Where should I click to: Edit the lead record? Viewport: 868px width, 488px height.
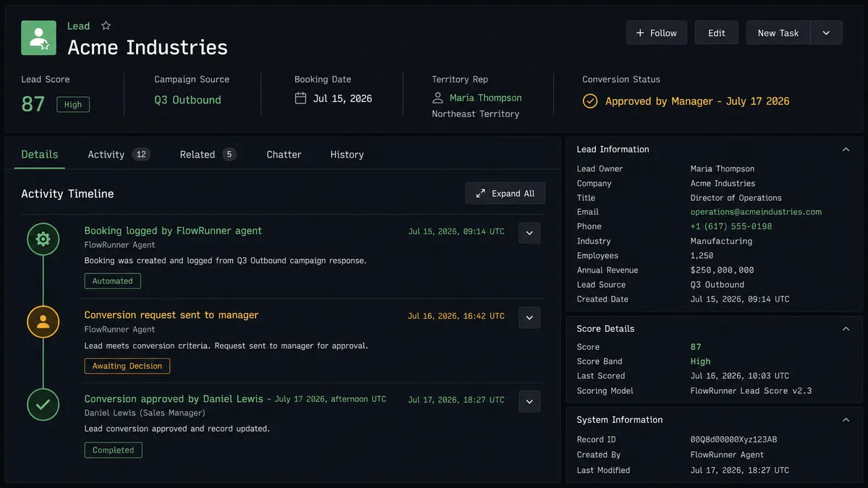click(717, 33)
